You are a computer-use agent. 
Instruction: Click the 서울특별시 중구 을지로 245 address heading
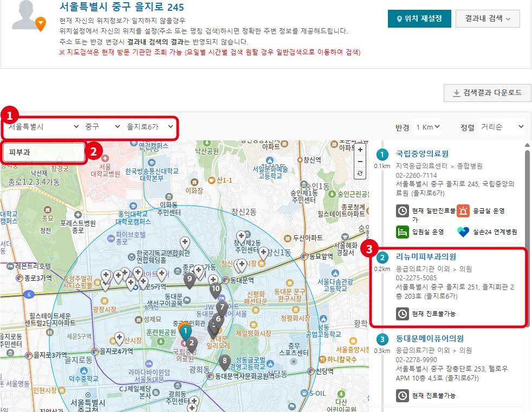click(121, 7)
